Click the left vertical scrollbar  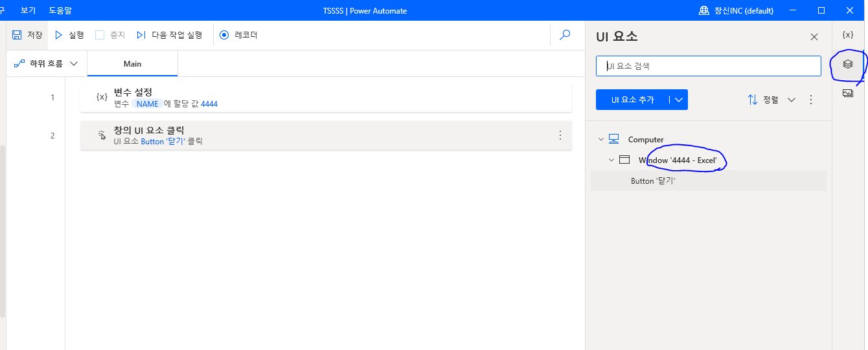(3, 231)
